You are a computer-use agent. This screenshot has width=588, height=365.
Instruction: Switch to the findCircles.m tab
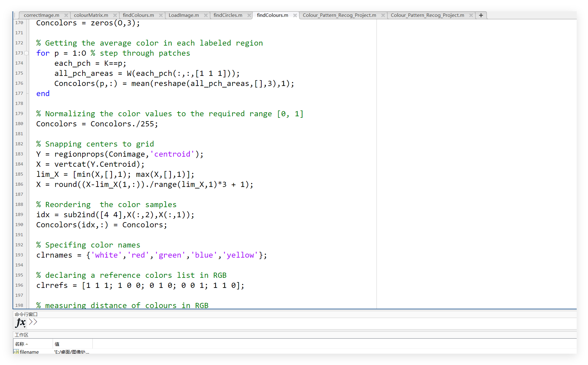[x=228, y=15]
